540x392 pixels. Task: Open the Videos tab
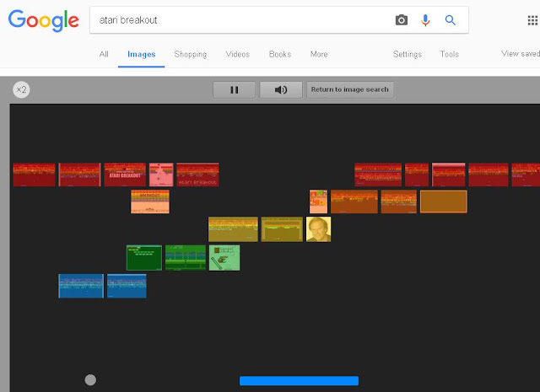[x=238, y=55]
